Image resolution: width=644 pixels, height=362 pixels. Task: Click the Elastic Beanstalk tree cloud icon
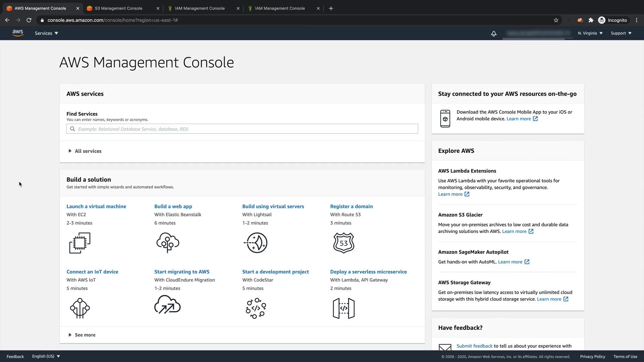click(x=168, y=243)
